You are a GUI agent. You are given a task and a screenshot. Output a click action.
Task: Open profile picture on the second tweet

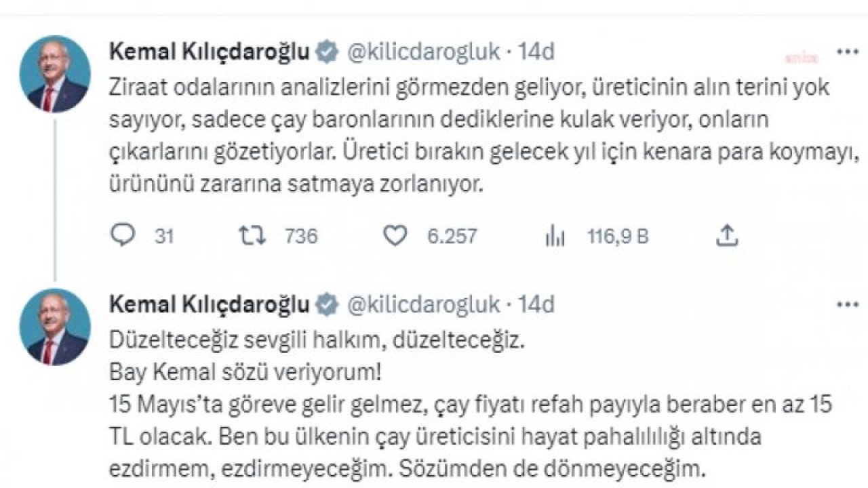(56, 327)
